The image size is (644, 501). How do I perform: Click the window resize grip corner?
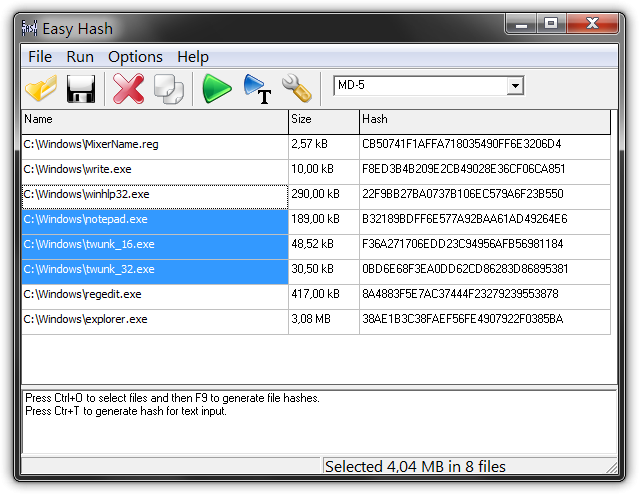[612, 468]
